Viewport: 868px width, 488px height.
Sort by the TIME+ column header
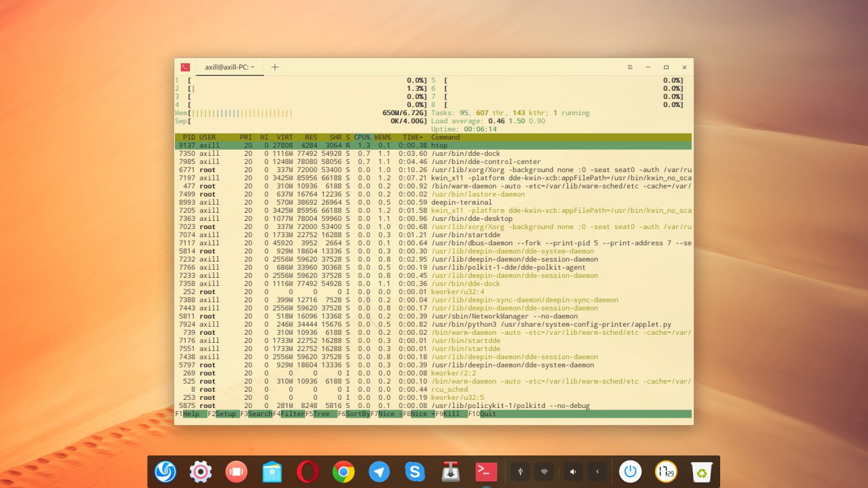[x=413, y=138]
